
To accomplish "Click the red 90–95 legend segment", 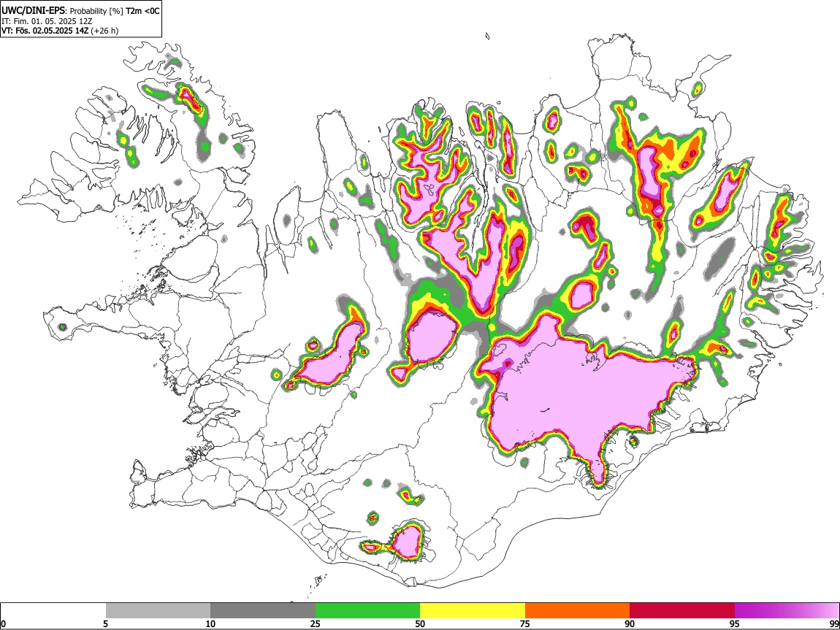I will pyautogui.click(x=682, y=611).
